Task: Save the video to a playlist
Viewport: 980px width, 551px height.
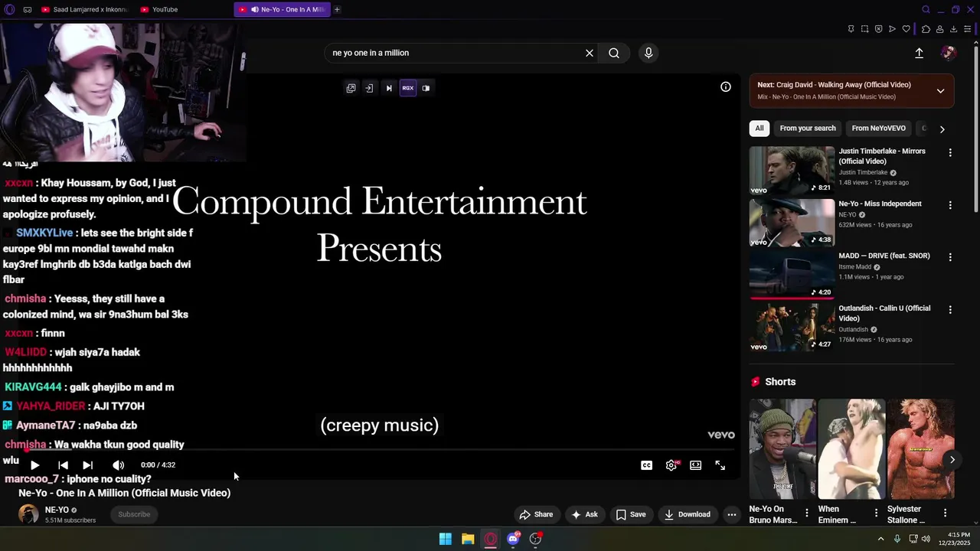Action: (x=630, y=514)
